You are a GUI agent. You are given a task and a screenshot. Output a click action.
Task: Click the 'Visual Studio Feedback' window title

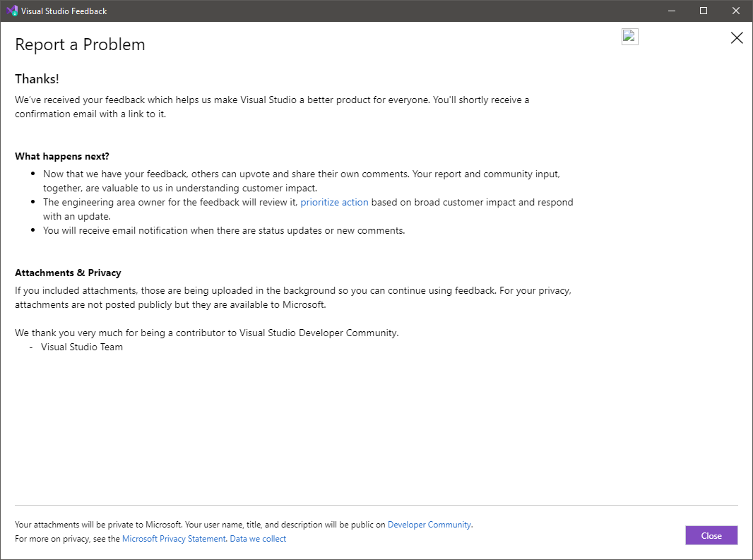(64, 11)
